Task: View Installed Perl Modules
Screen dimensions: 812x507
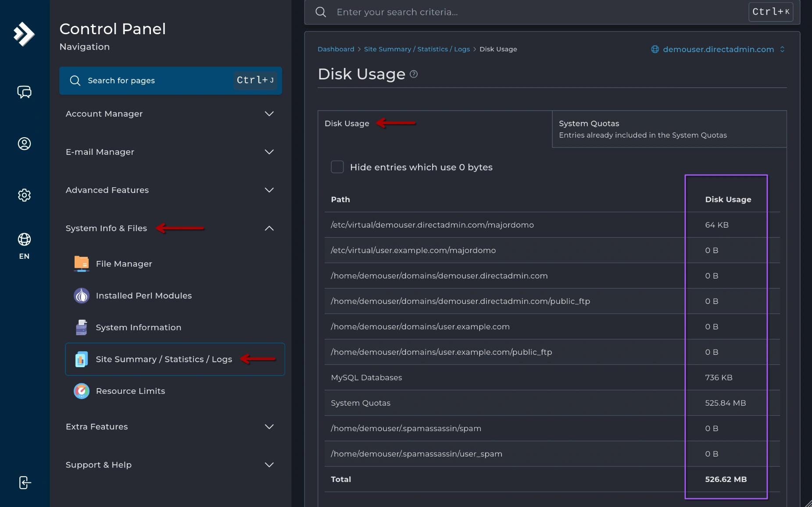Action: 143,296
